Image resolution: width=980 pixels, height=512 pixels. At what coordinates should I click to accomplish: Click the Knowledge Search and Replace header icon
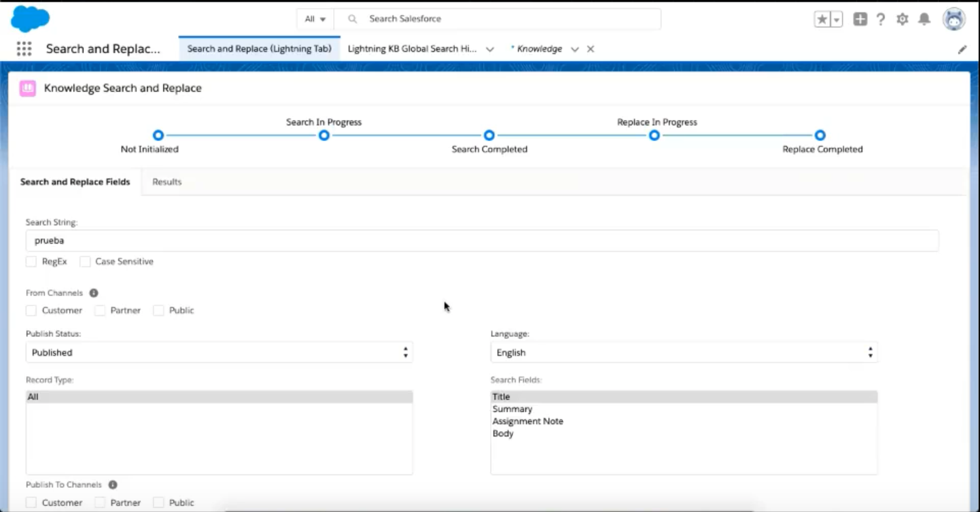pos(28,88)
